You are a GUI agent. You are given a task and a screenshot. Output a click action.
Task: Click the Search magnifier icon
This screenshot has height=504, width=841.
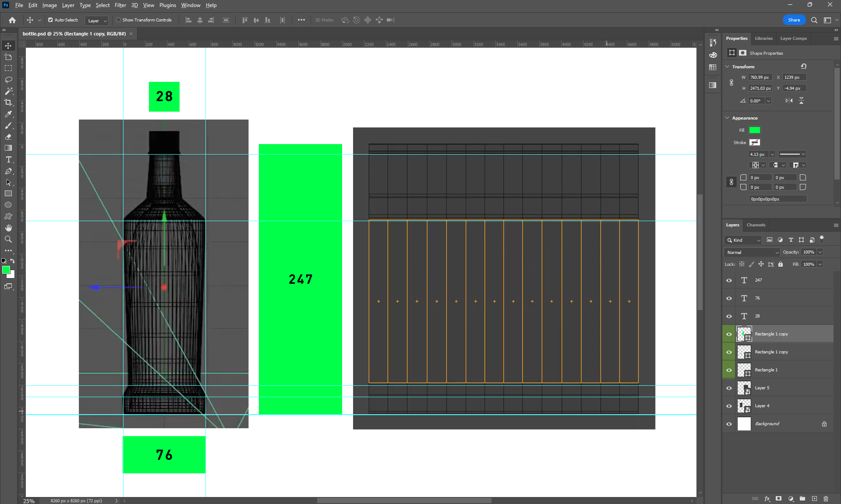click(814, 20)
